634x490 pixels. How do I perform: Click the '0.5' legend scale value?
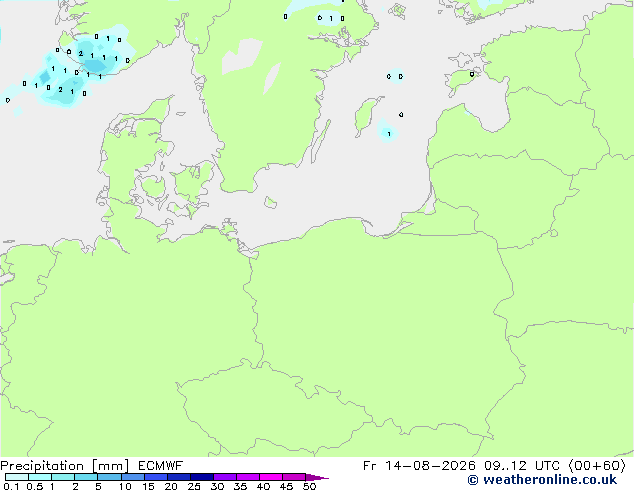coord(34,486)
